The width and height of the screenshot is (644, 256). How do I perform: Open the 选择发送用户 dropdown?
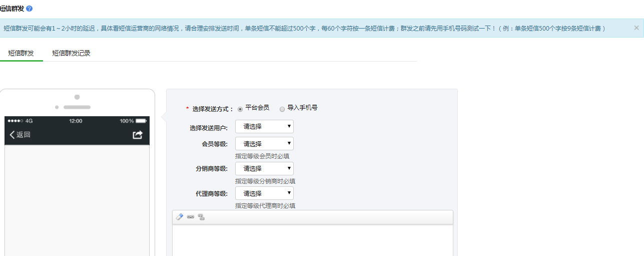point(264,127)
